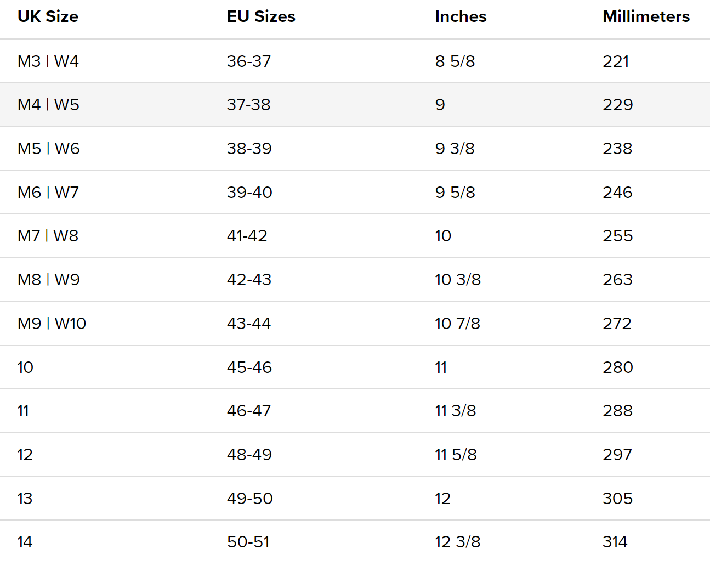Click the 45-46 EU size cell
Image resolution: width=710 pixels, height=588 pixels.
point(249,367)
